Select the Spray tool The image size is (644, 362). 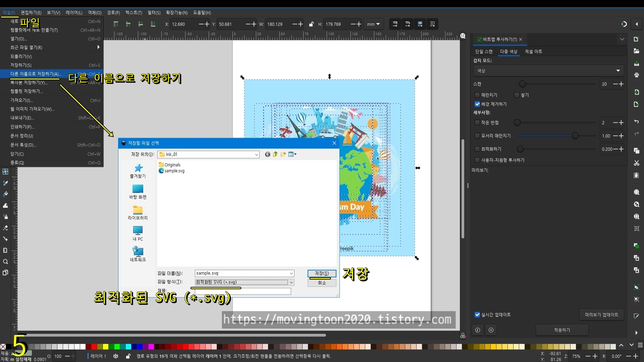[5, 217]
